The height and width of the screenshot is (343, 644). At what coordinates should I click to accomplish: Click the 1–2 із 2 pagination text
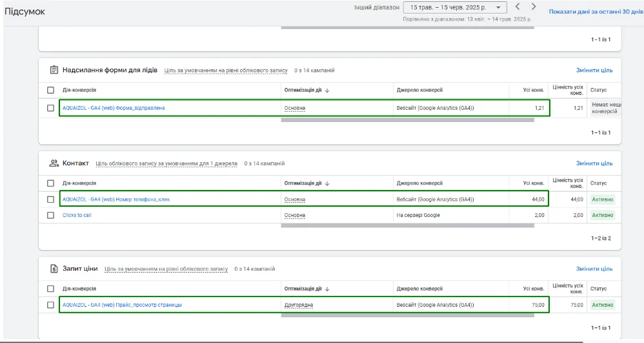point(601,238)
